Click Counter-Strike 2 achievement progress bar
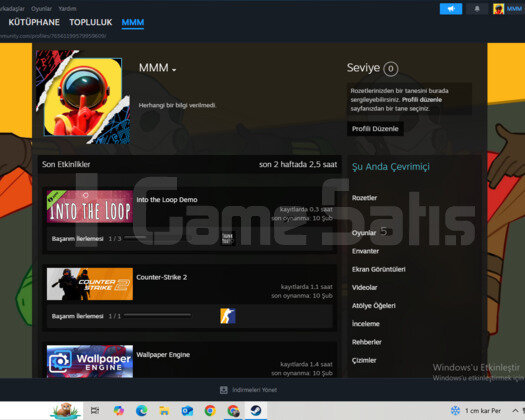The image size is (525, 420). [x=157, y=316]
